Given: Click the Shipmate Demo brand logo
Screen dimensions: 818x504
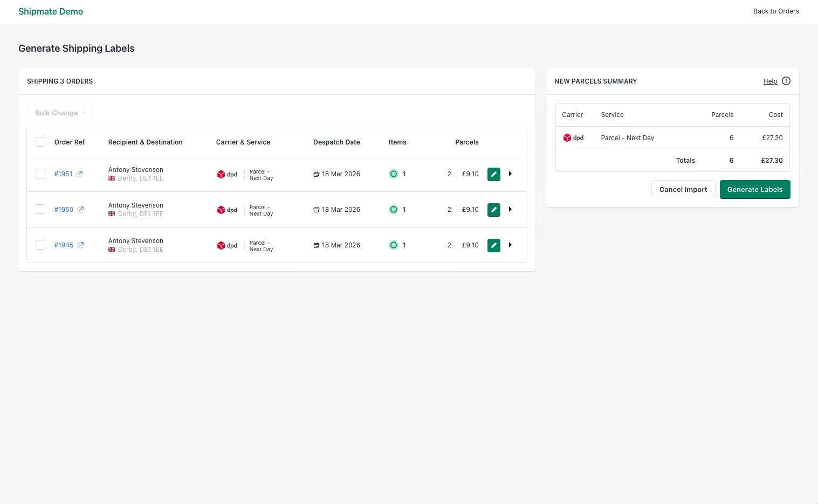Looking at the screenshot, I should [51, 11].
